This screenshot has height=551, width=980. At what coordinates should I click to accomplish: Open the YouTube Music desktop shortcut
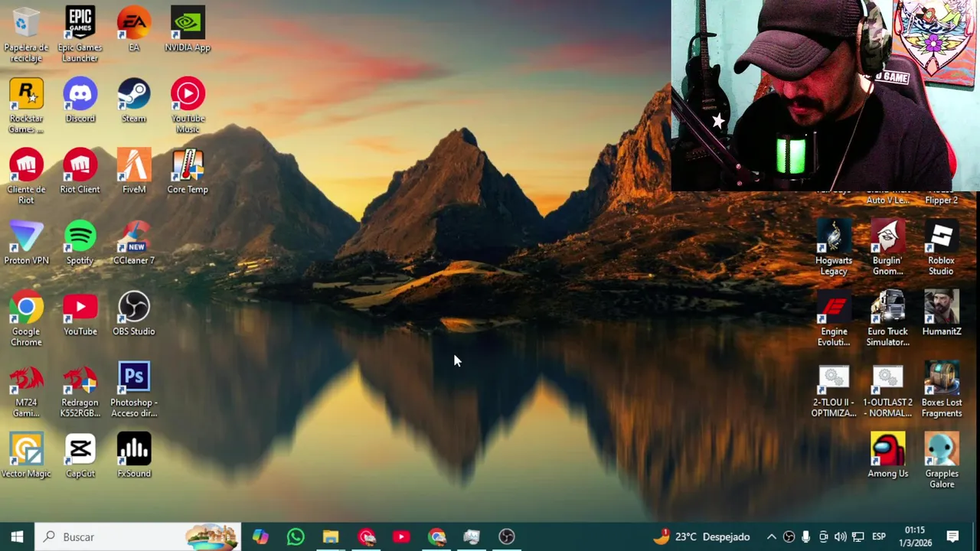(188, 106)
